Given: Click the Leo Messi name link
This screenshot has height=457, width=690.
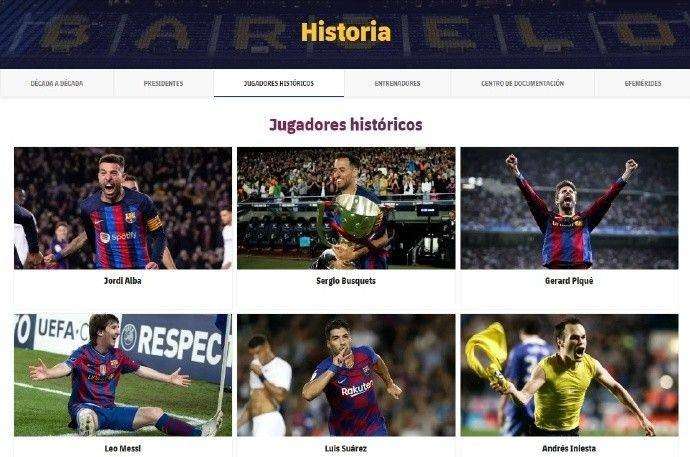Looking at the screenshot, I should coord(123,448).
